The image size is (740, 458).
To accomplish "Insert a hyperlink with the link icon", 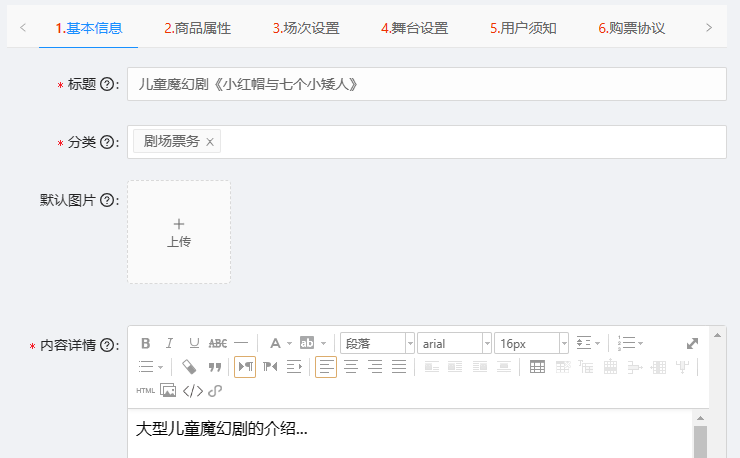I will (215, 390).
